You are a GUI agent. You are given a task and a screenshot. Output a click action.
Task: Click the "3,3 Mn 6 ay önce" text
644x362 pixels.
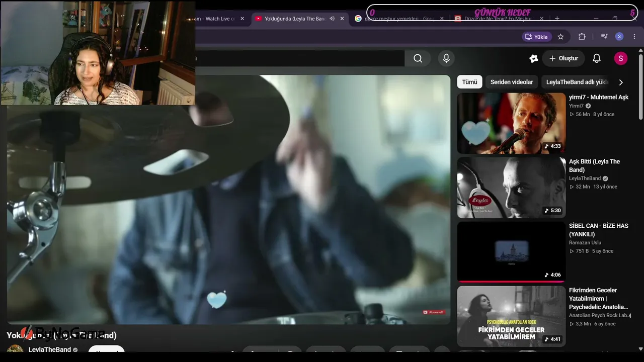(592, 324)
